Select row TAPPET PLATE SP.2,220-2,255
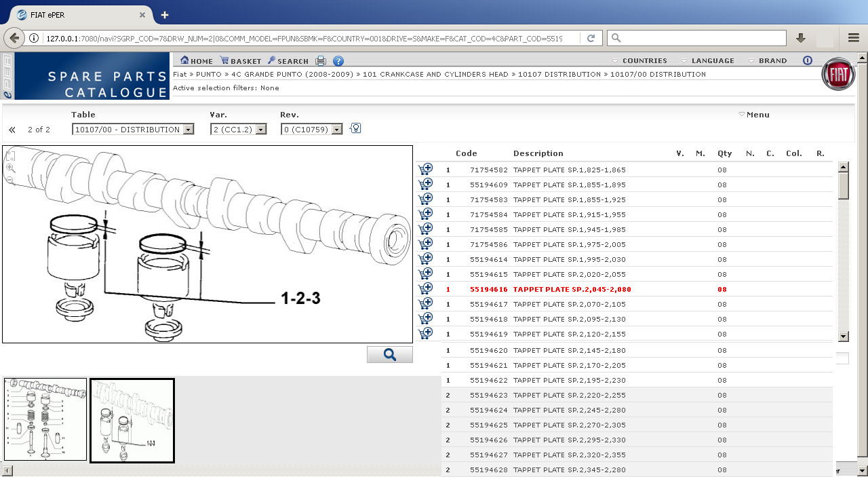Screen dimensions: 868x477 [637, 395]
